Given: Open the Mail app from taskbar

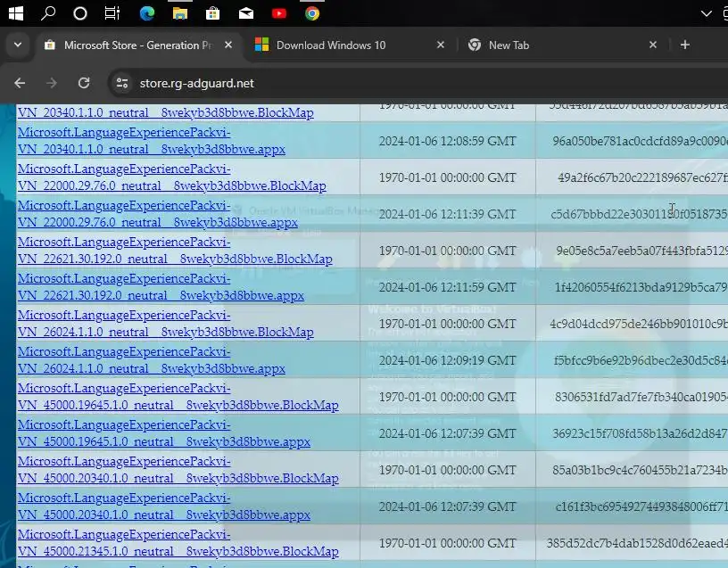Looking at the screenshot, I should point(246,13).
